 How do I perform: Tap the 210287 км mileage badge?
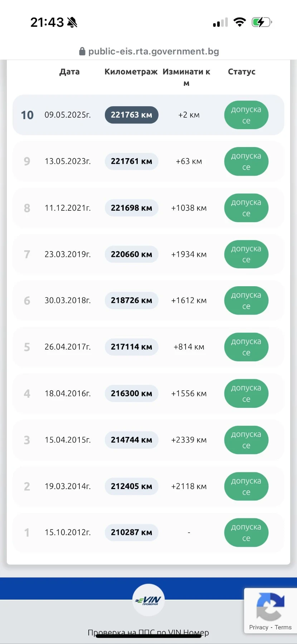pos(132,532)
